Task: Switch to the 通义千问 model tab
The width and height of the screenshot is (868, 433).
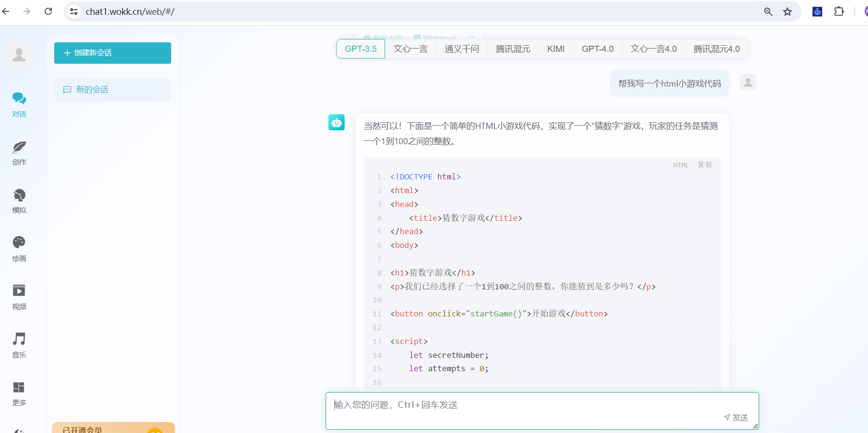Action: [462, 49]
